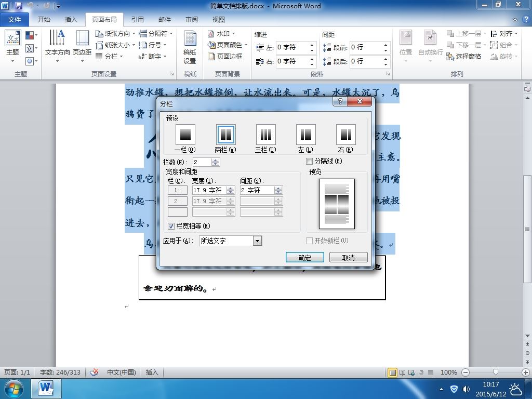Expand the 对齐 align dropdown
The width and height of the screenshot is (532, 399).
point(516,34)
